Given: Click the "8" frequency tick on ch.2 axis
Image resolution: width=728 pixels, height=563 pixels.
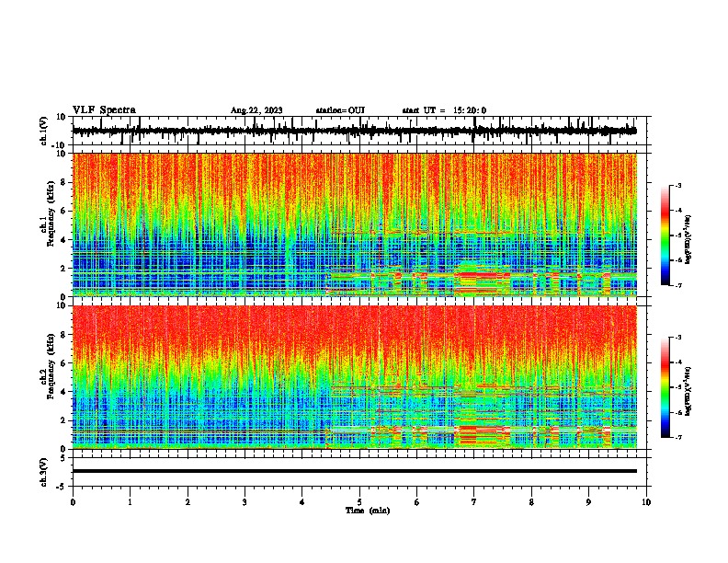Looking at the screenshot, I should 64,334.
